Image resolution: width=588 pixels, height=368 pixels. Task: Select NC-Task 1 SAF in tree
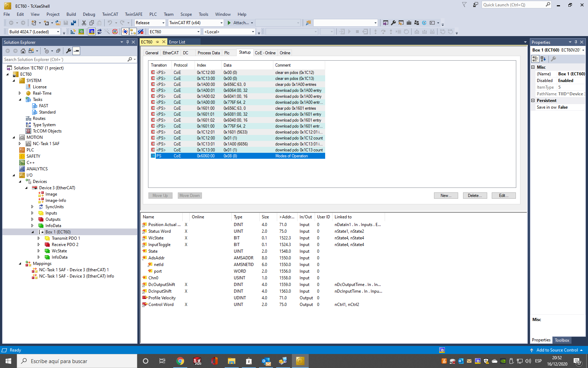[46, 144]
